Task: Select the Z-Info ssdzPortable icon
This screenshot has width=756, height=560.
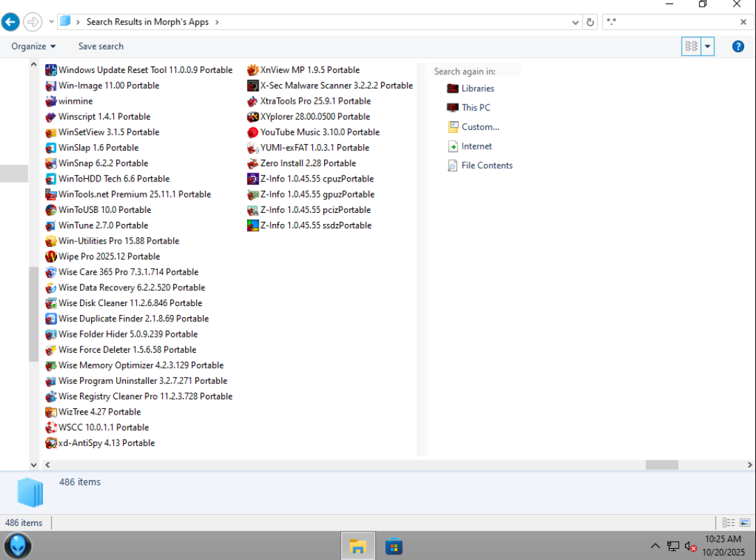Action: [x=252, y=225]
